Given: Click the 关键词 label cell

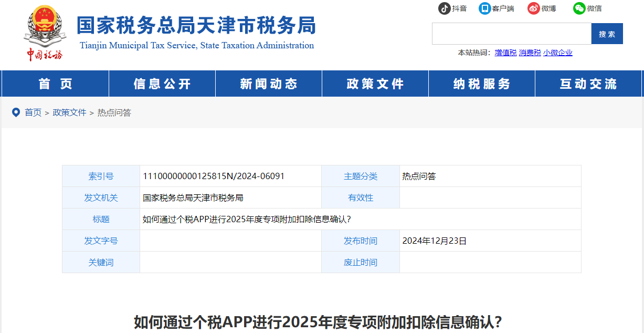Looking at the screenshot, I should (x=101, y=263).
